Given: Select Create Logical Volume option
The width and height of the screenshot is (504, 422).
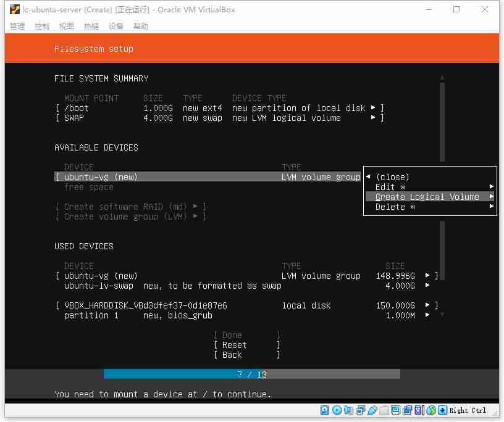Looking at the screenshot, I should click(x=430, y=197).
